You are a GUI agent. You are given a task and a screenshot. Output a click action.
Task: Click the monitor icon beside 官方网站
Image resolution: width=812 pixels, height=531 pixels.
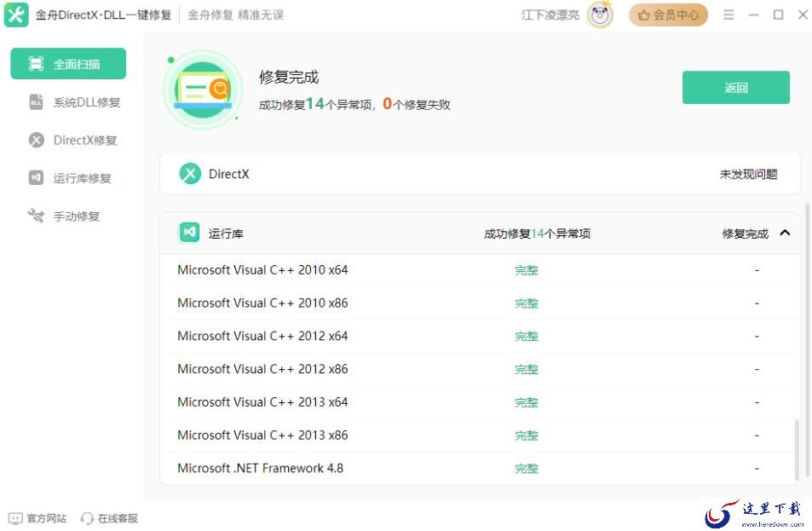click(15, 518)
